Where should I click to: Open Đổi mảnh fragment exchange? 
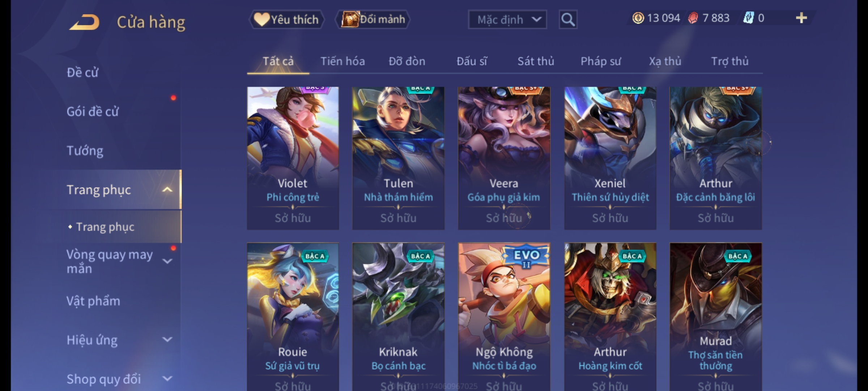[x=373, y=19]
